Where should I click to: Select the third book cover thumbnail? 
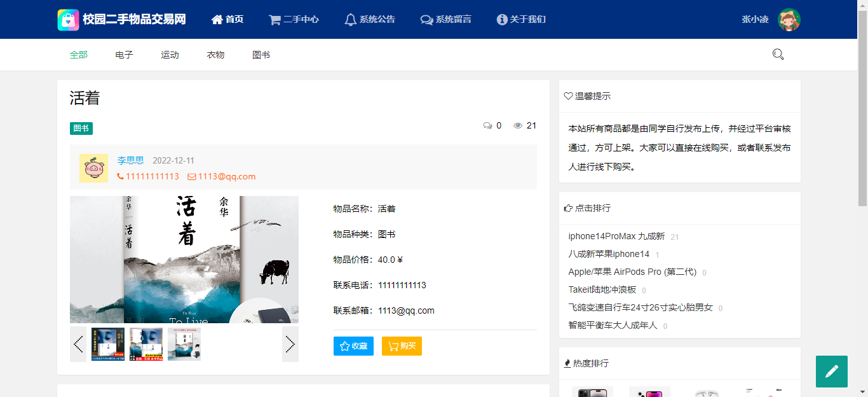(184, 344)
